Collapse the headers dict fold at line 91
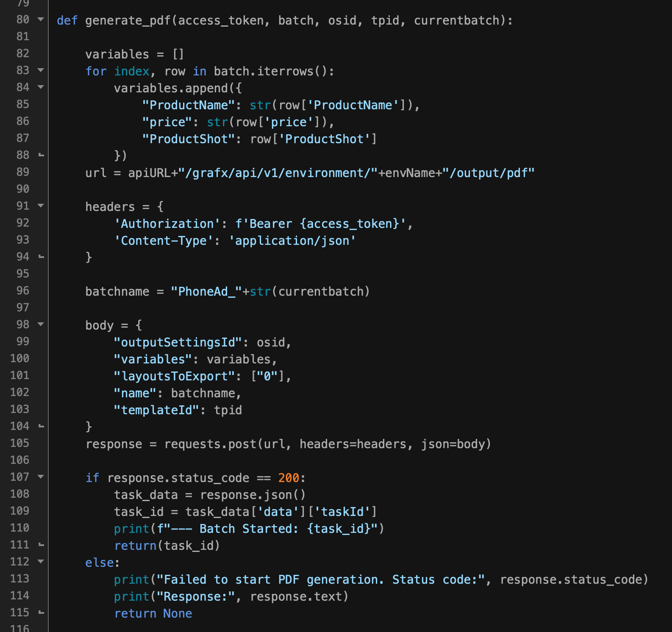This screenshot has width=672, height=632. 41,206
